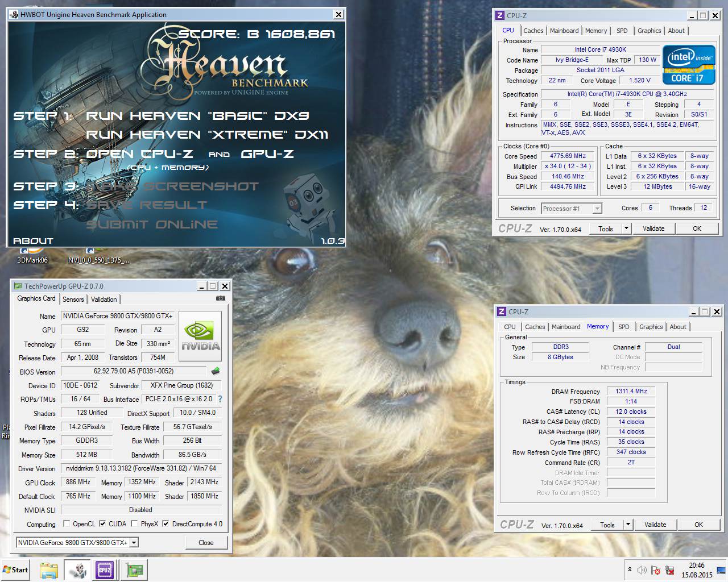The height and width of the screenshot is (582, 728).
Task: Open the Start menu
Action: click(x=15, y=570)
